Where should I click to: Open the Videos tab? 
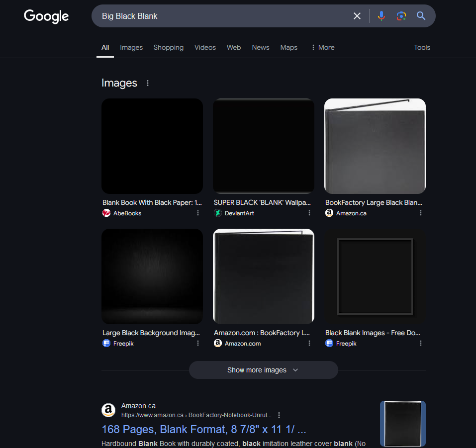click(205, 47)
